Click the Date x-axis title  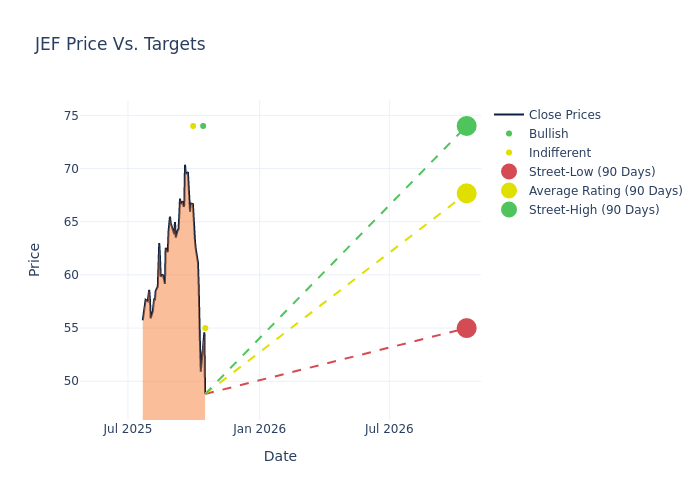click(280, 456)
